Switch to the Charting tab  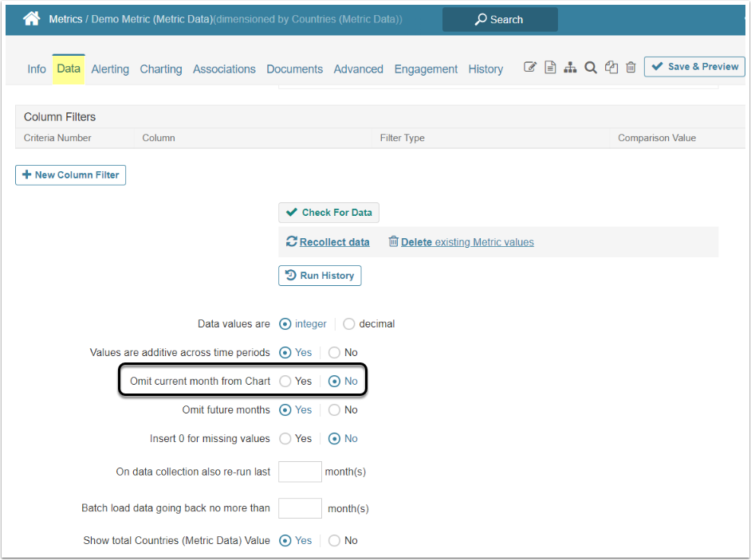click(161, 69)
